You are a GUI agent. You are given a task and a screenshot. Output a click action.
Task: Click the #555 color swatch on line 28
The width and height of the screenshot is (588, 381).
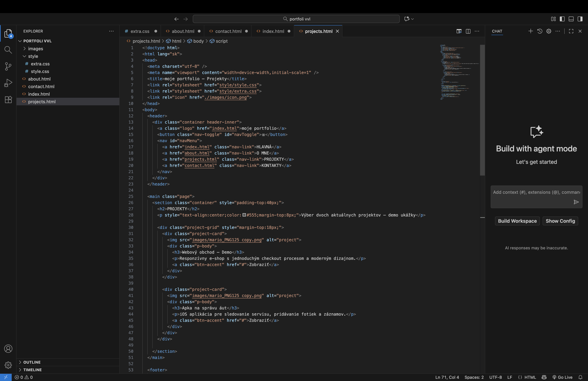coord(244,215)
